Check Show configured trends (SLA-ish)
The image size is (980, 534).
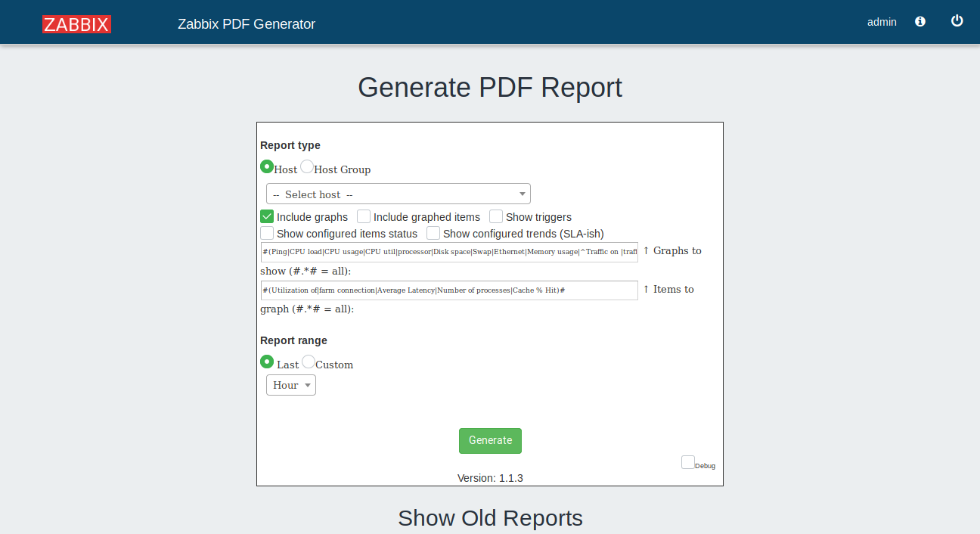433,234
